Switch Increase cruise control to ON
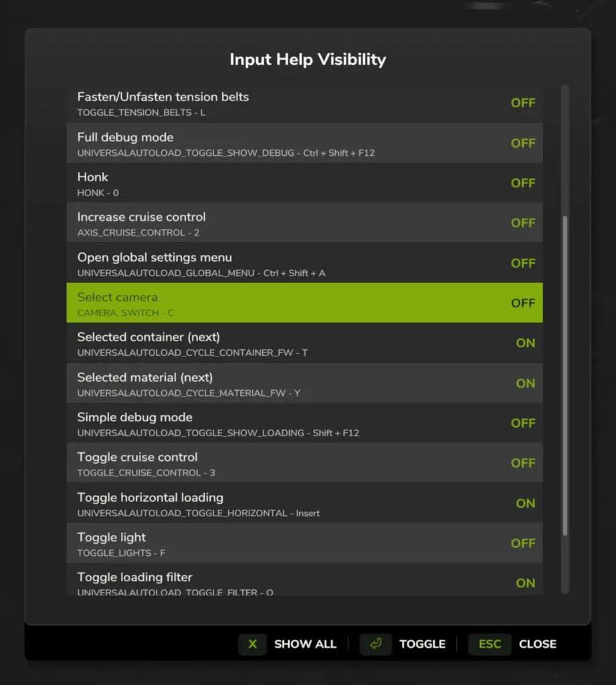Viewport: 616px width, 685px height. coord(304,223)
